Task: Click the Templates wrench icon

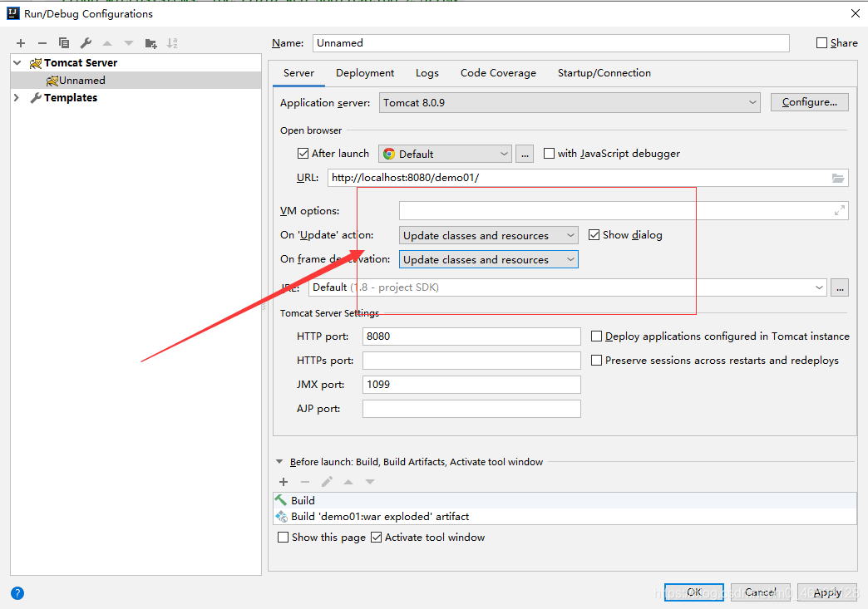Action: tap(36, 98)
